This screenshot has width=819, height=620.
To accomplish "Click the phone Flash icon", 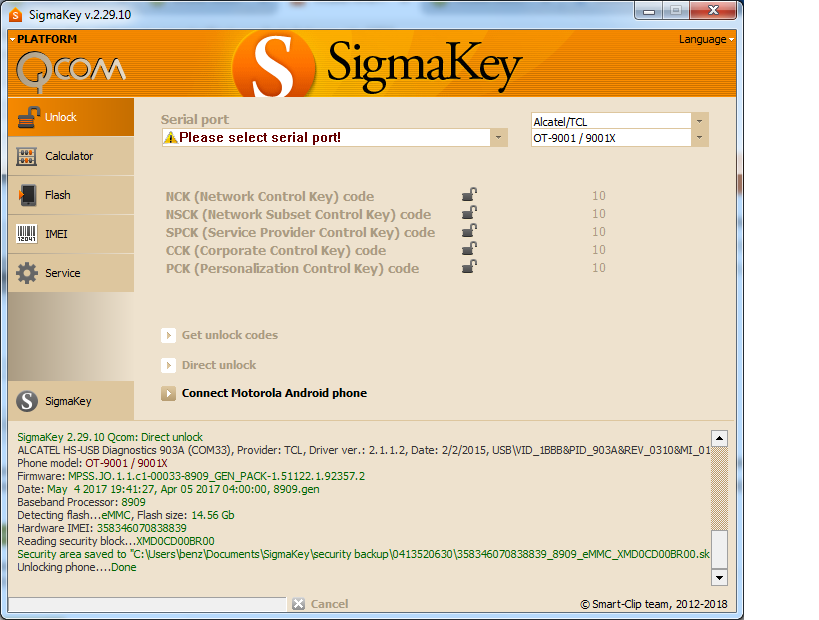I will point(27,195).
